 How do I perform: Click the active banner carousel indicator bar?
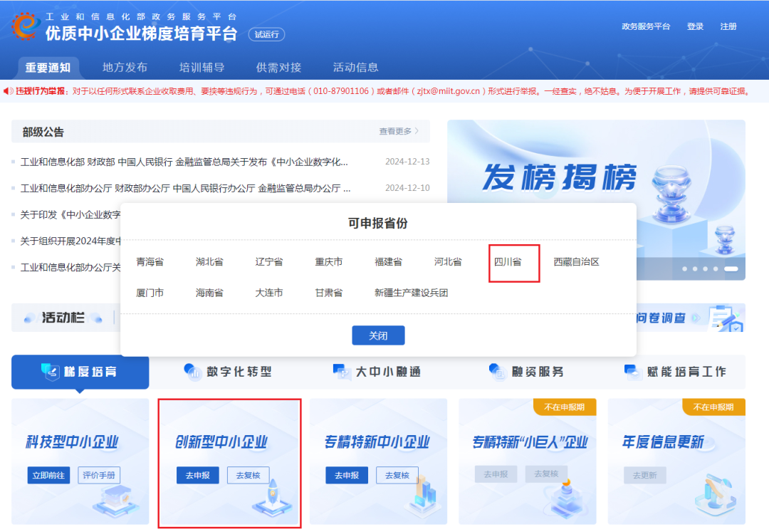(x=731, y=268)
